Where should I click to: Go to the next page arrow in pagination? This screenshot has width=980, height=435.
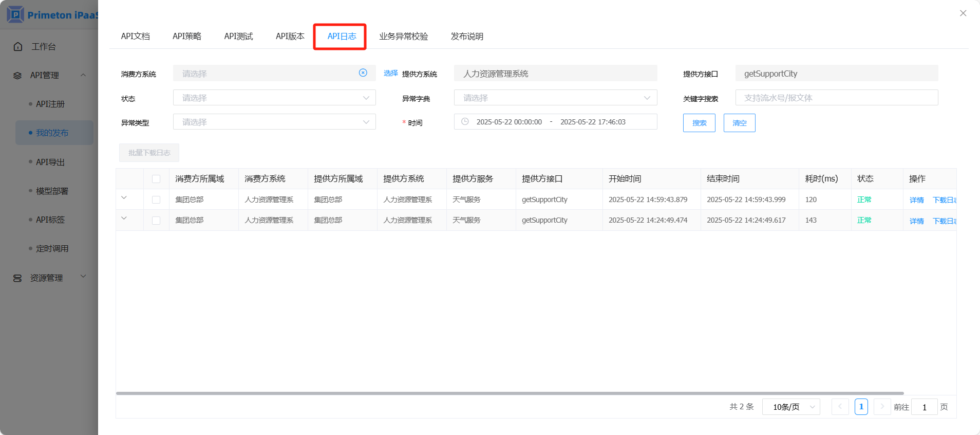[x=882, y=407]
